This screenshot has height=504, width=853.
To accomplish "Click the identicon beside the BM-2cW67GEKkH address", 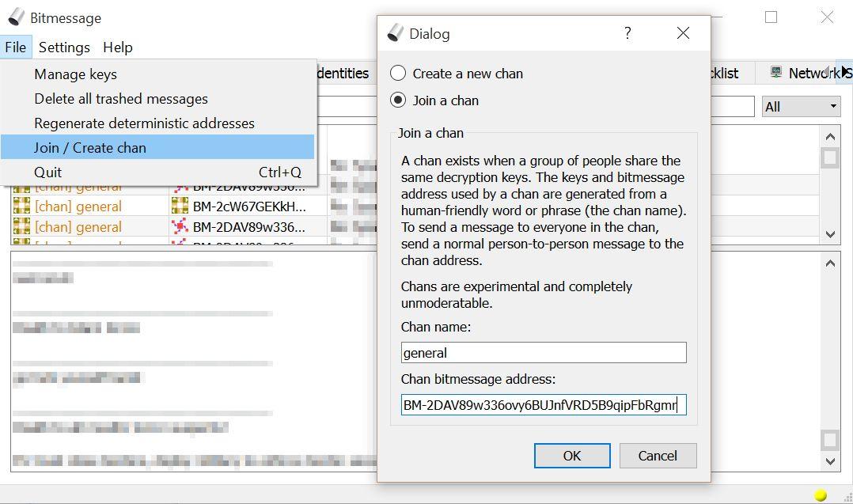I will [x=180, y=207].
